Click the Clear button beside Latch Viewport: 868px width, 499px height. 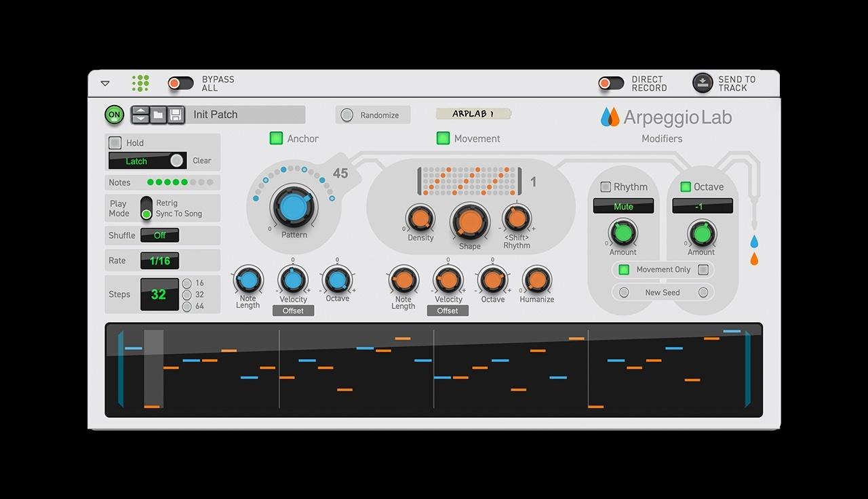pos(202,161)
